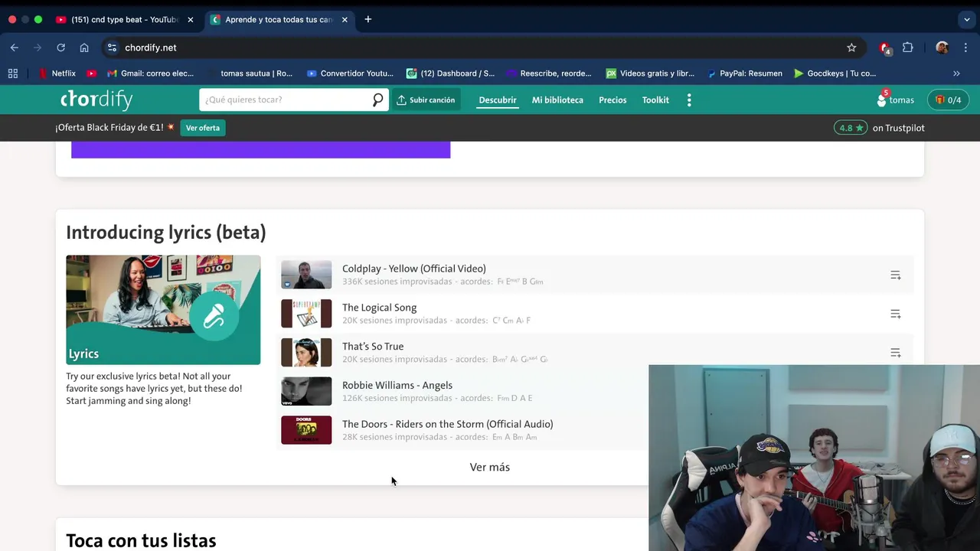Open the Reescribe, reordena bookmark
Screen dimensions: 980x551
[x=549, y=73]
